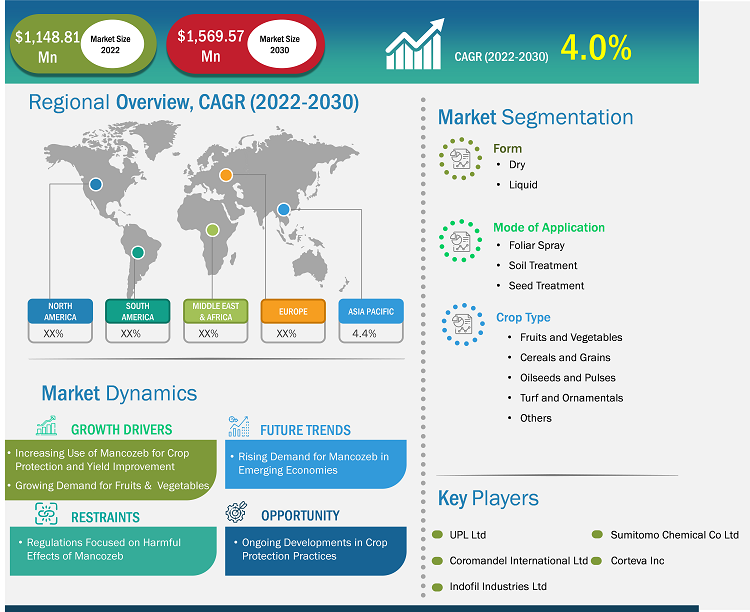
Task: Click the Middle East & Africa label
Action: point(212,311)
